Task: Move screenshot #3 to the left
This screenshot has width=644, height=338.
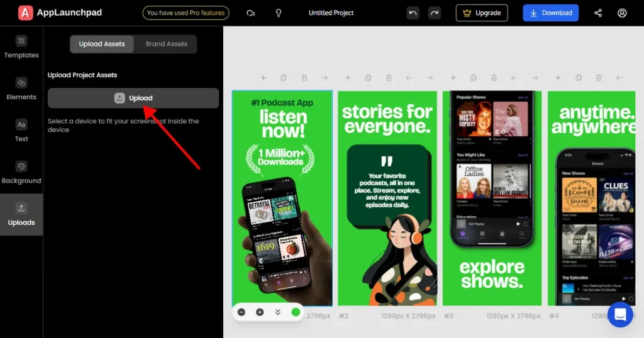Action: (x=514, y=77)
